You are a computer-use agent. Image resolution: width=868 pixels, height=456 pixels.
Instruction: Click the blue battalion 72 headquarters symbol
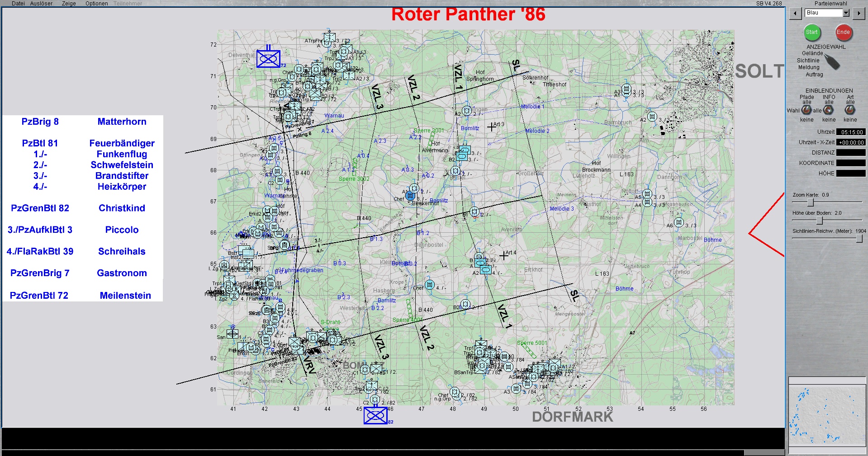tap(268, 59)
